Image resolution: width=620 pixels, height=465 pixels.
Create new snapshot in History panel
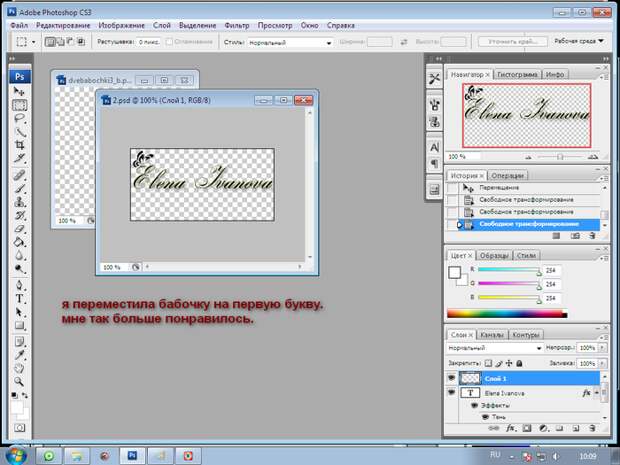click(x=575, y=236)
